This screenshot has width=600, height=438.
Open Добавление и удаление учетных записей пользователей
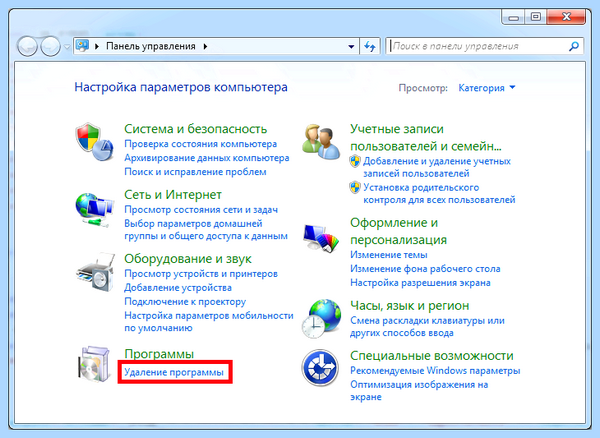[x=437, y=167]
